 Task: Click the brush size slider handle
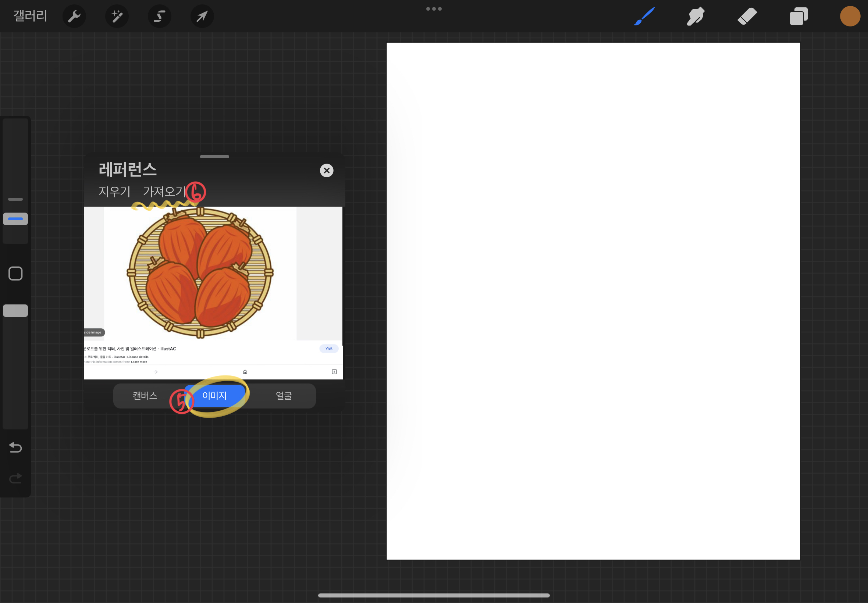15,219
